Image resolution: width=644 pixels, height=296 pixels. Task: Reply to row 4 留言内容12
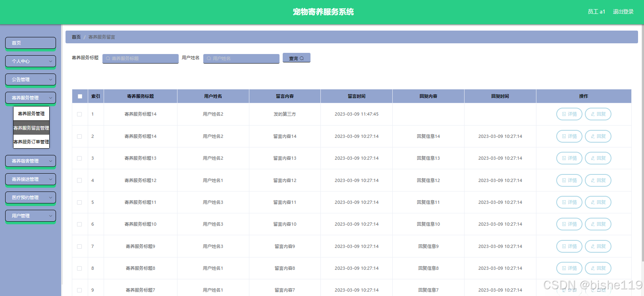(x=598, y=180)
